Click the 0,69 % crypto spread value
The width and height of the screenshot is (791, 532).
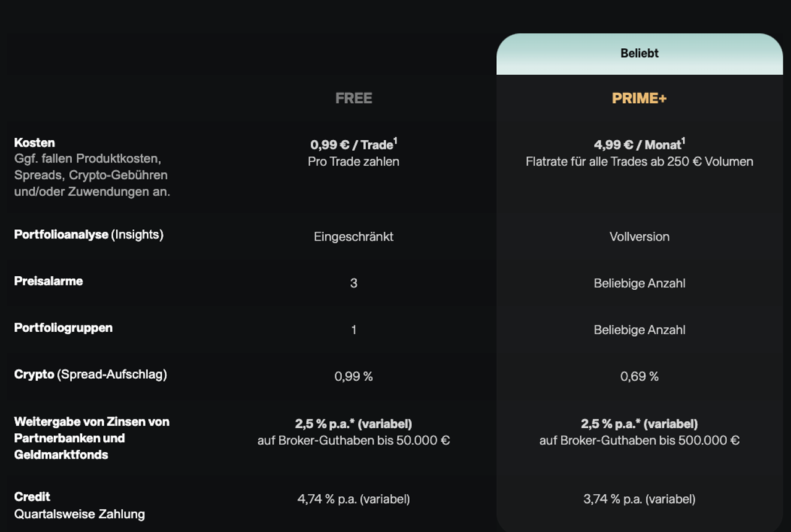click(640, 376)
